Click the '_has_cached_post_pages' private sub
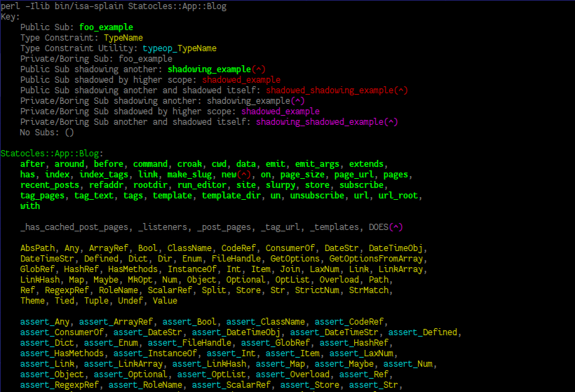The image size is (575, 392). point(74,227)
